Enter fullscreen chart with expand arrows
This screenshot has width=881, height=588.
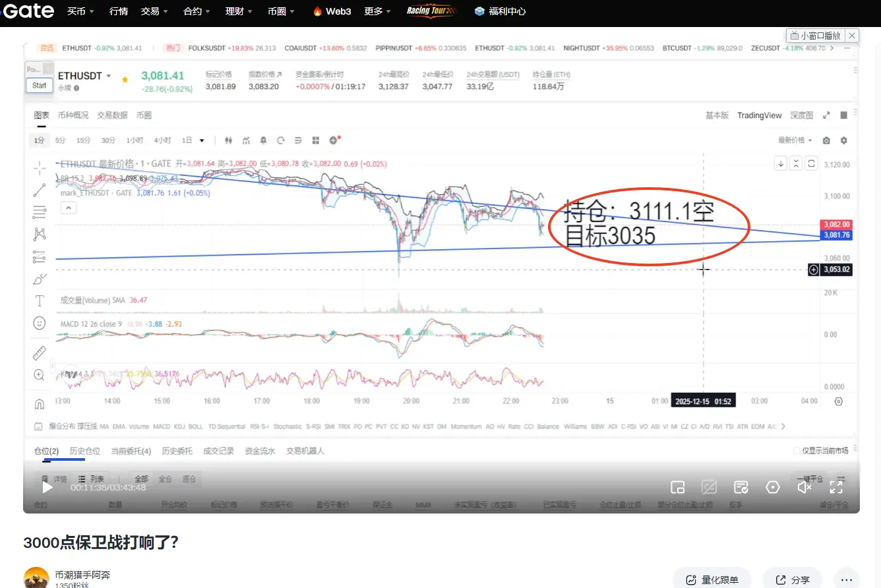[x=826, y=115]
